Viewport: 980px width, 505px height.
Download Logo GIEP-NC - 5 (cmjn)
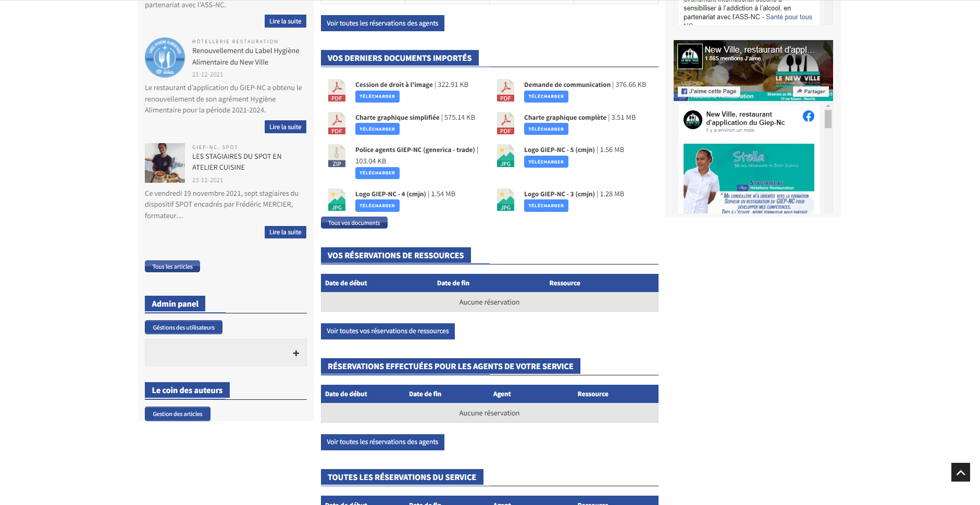coord(546,162)
